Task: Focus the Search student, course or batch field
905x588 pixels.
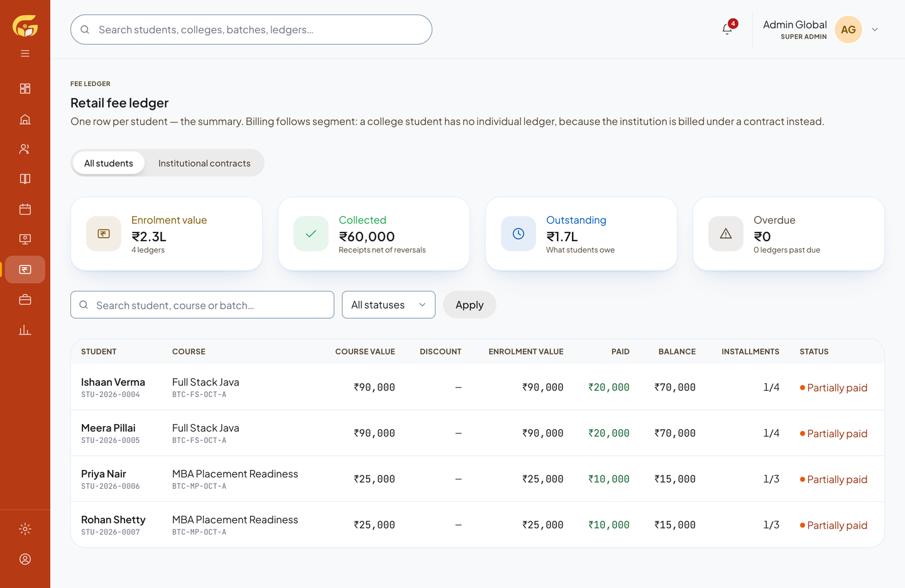Action: point(202,305)
